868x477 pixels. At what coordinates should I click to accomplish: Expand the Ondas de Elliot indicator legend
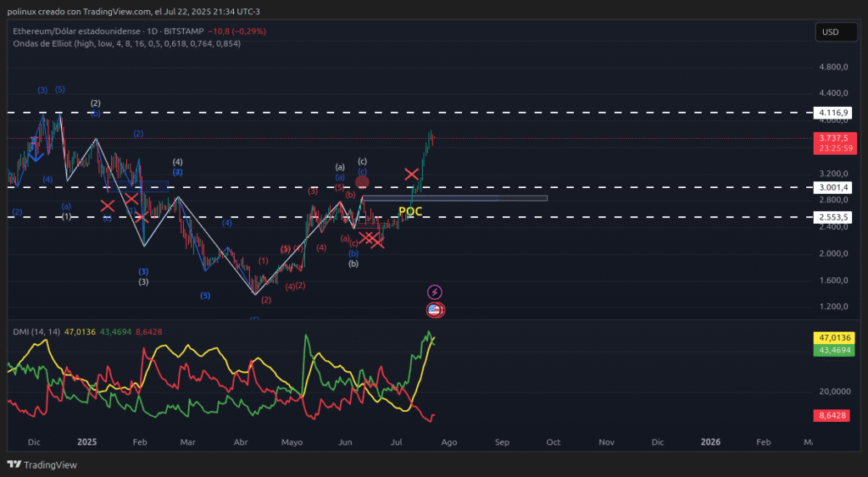point(126,43)
